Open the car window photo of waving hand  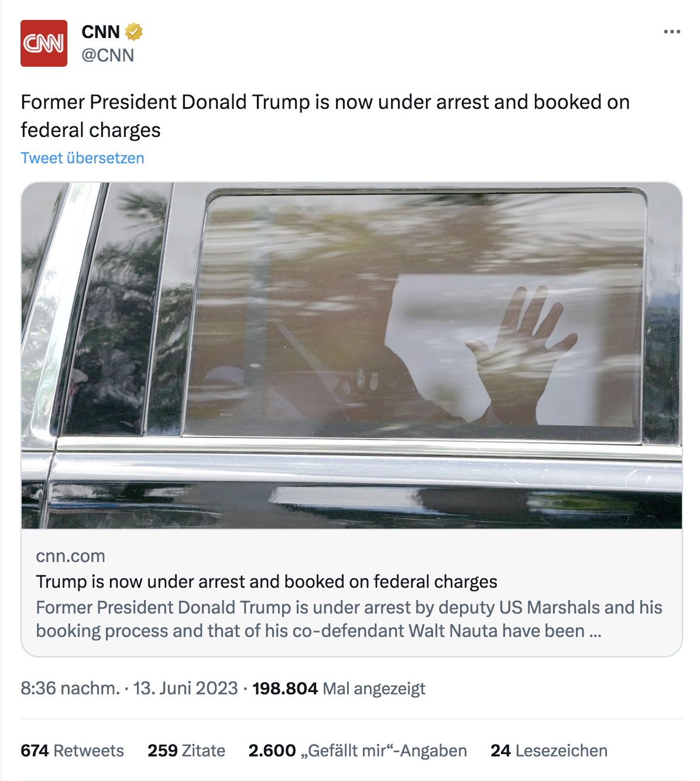[x=352, y=355]
